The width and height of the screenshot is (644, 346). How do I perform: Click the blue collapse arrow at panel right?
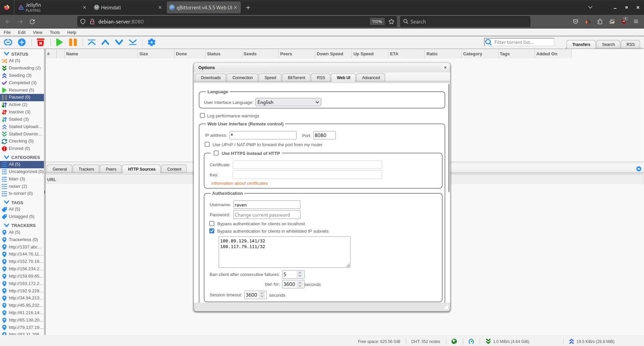coord(639,169)
